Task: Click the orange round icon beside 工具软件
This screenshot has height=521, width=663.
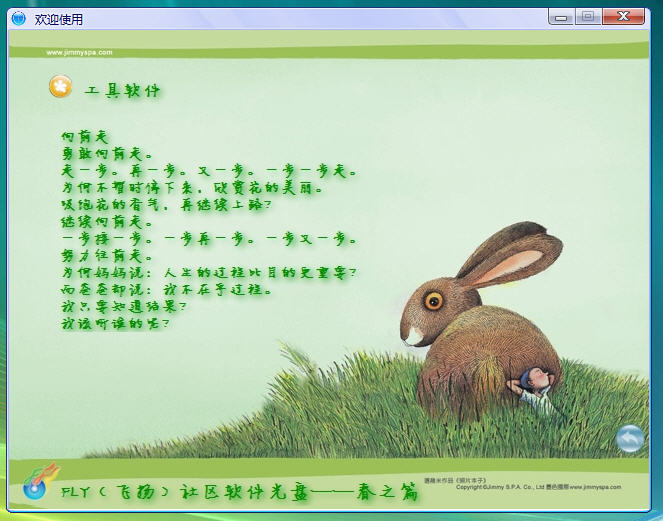Action: pos(60,86)
